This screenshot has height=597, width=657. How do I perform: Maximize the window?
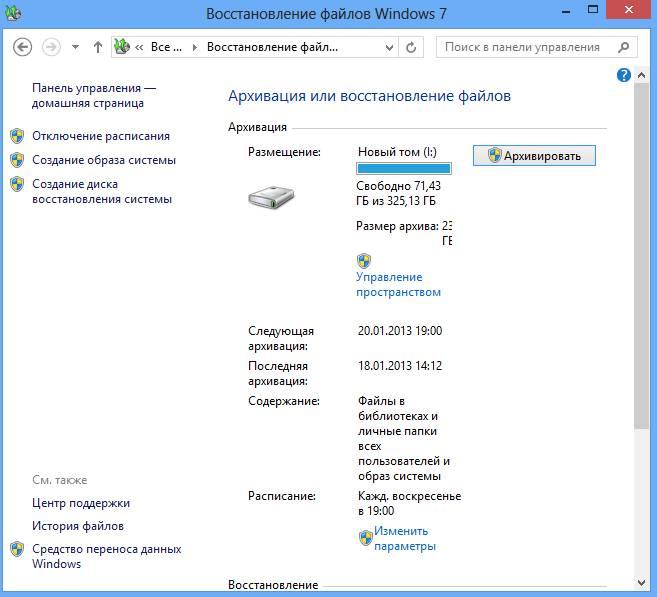pyautogui.click(x=592, y=10)
